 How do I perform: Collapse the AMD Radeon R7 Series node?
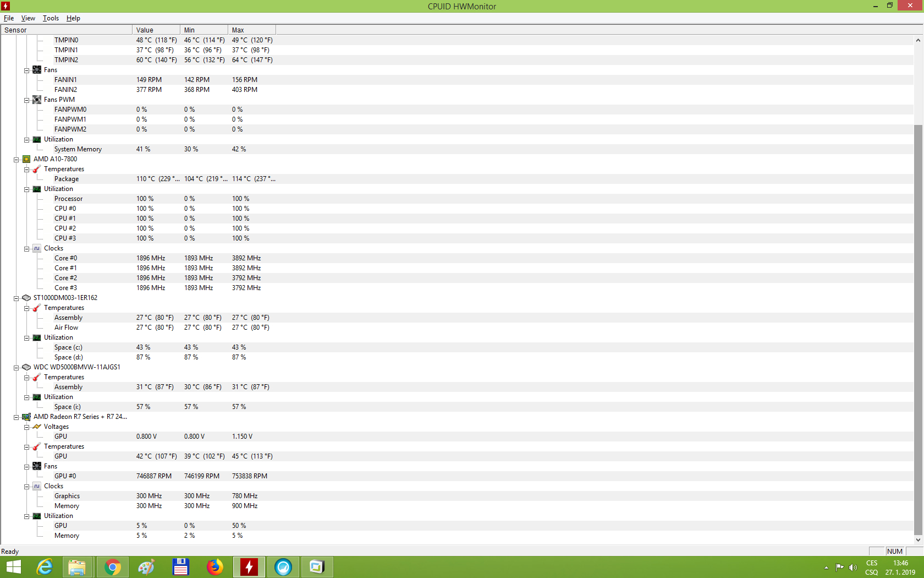coord(16,417)
